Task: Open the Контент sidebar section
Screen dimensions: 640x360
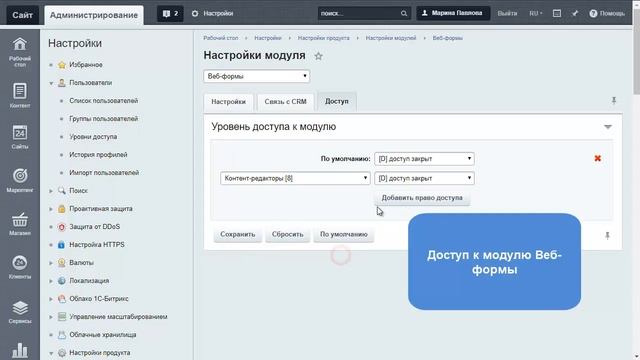Action: [x=20, y=96]
